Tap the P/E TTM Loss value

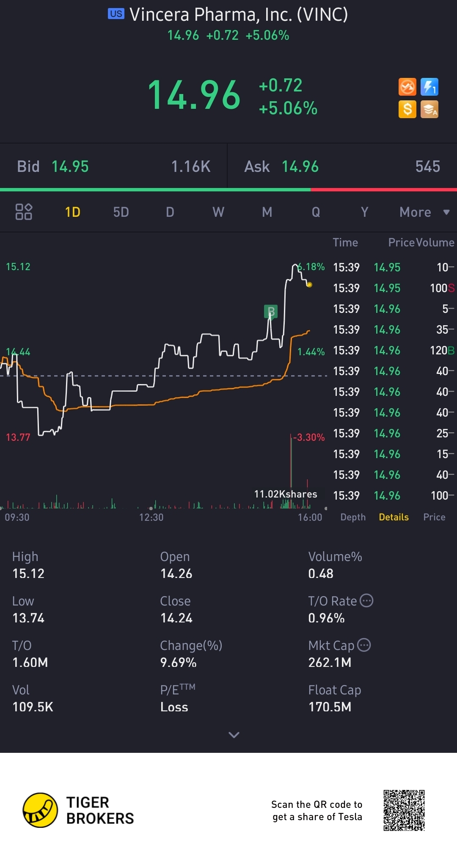[x=174, y=707]
